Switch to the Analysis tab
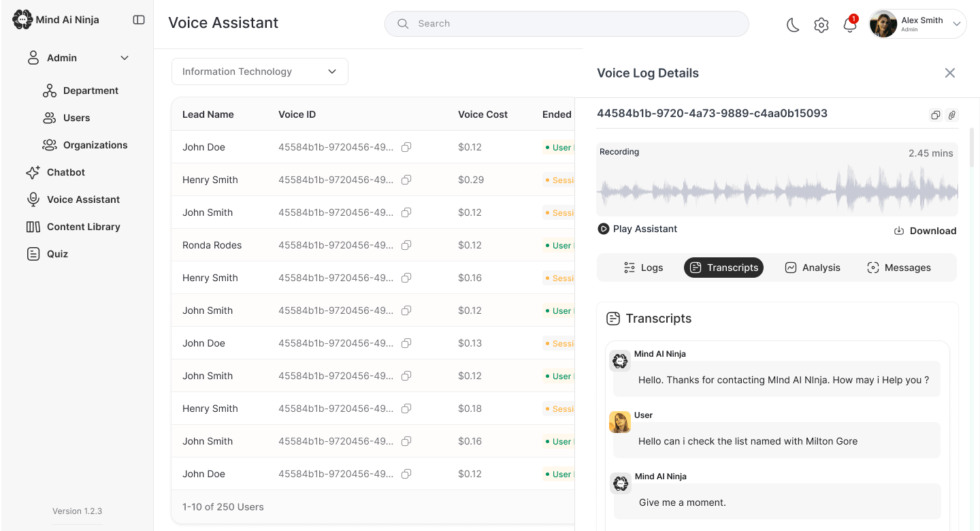The height and width of the screenshot is (531, 980). click(x=813, y=268)
